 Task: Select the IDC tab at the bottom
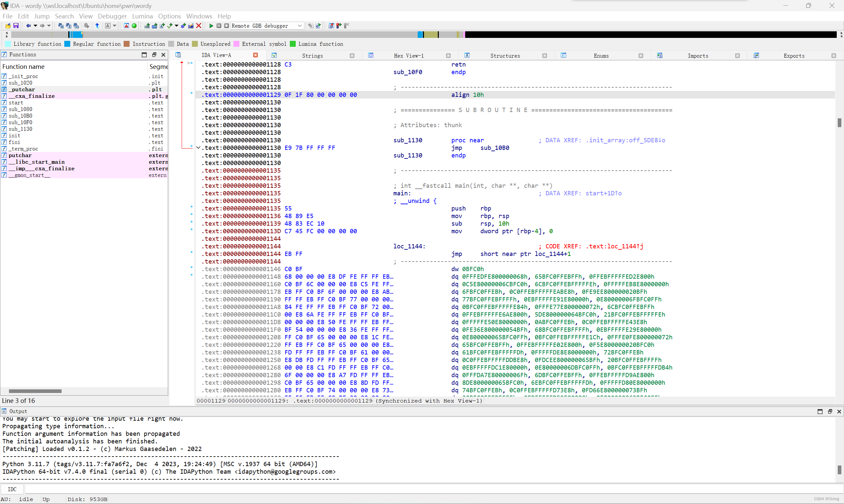(x=13, y=489)
